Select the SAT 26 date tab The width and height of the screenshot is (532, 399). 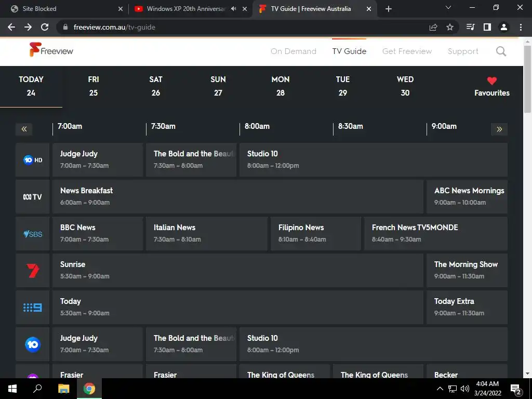[x=156, y=86]
